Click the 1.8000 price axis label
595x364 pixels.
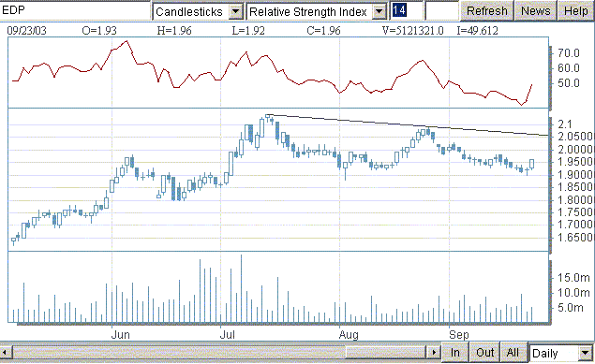point(575,199)
